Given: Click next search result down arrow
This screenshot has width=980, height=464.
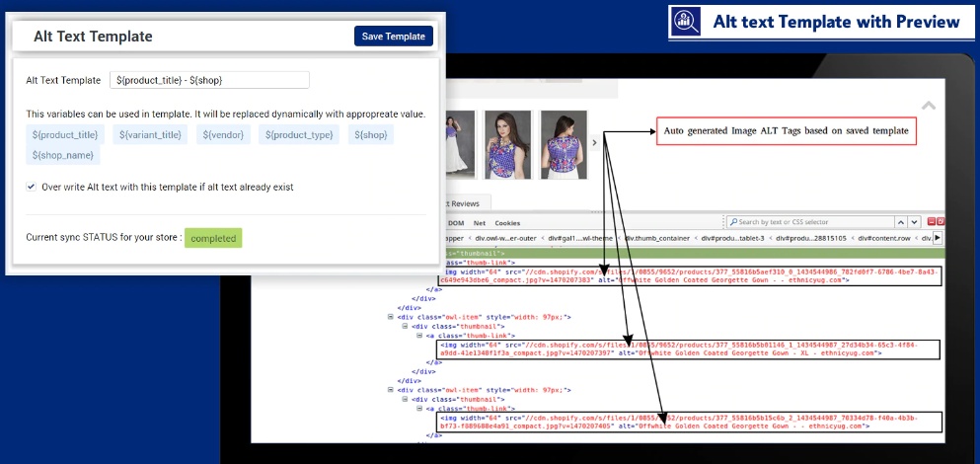Looking at the screenshot, I should (x=916, y=222).
